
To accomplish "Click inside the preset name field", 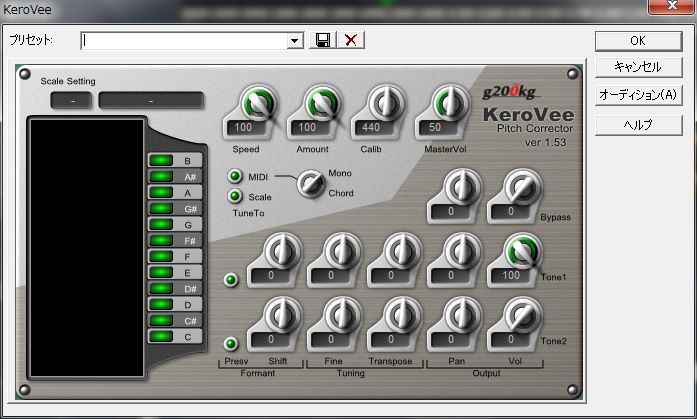I will pyautogui.click(x=184, y=41).
